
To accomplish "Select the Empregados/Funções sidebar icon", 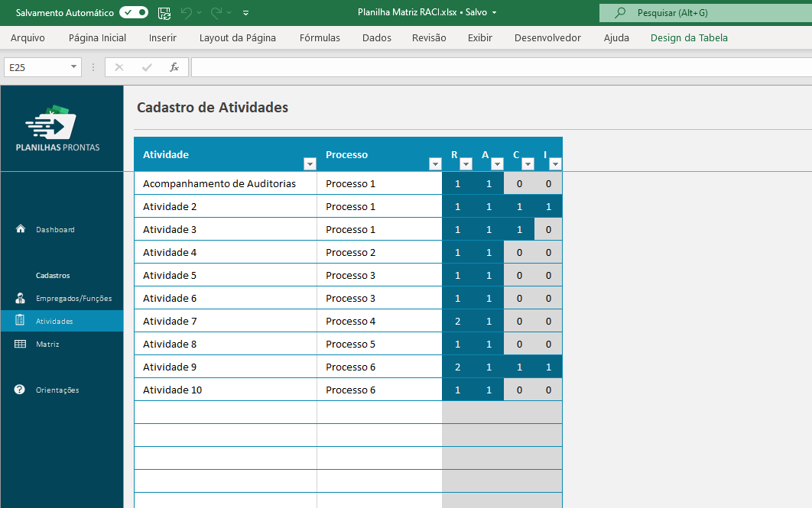I will [x=18, y=298].
